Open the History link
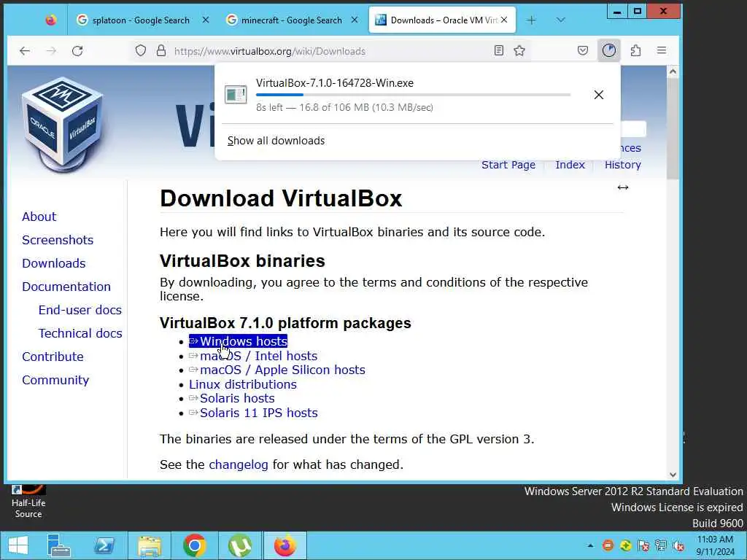 [x=623, y=165]
